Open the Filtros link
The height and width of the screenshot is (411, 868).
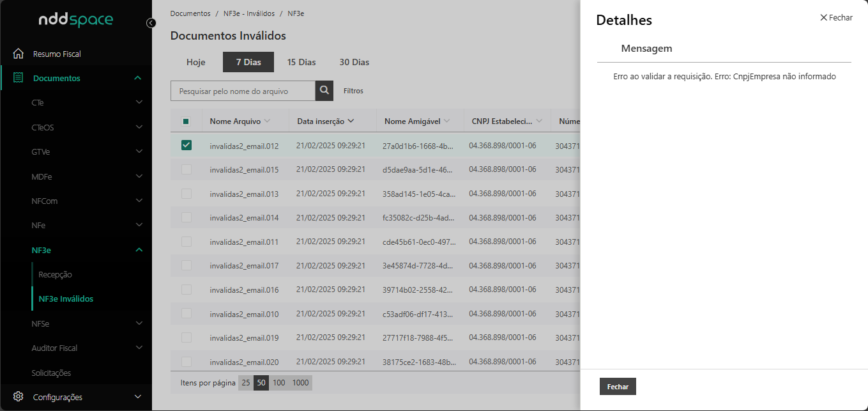[x=353, y=91]
